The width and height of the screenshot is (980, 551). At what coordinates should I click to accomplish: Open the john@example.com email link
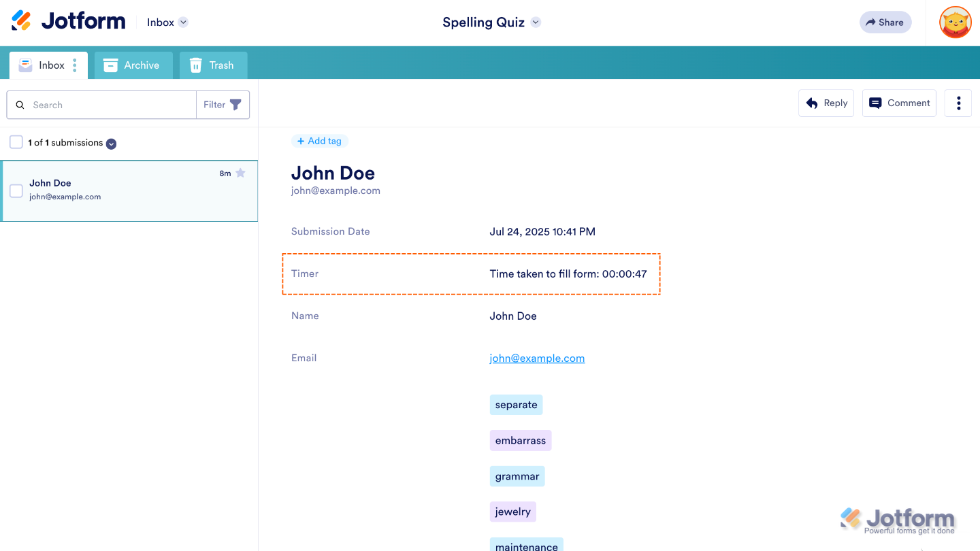(537, 358)
